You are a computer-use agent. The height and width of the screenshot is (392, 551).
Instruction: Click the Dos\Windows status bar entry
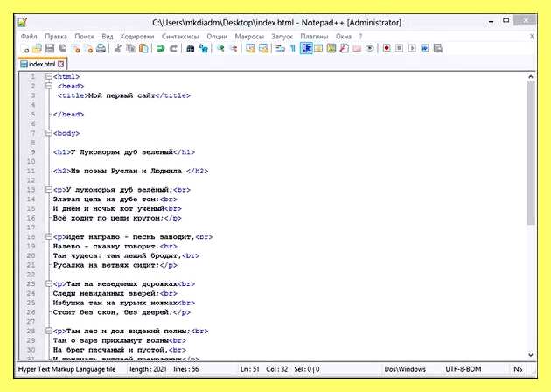tap(405, 369)
